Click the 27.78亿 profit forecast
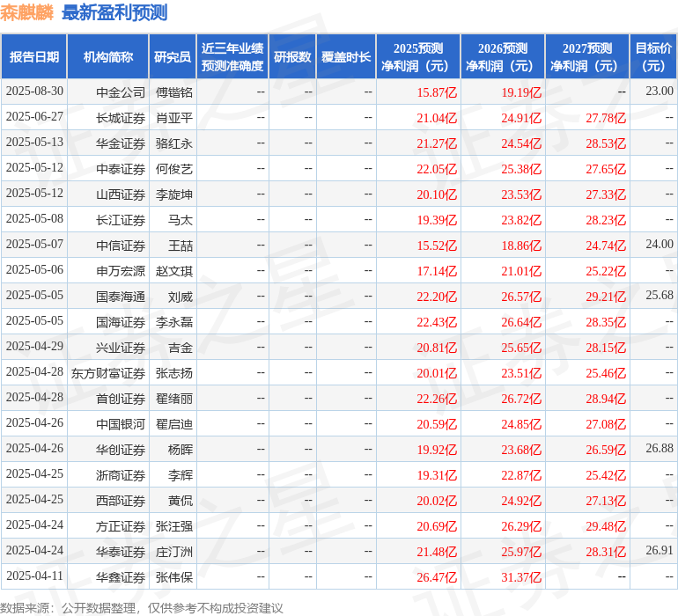Image resolution: width=678 pixels, height=616 pixels. [606, 118]
